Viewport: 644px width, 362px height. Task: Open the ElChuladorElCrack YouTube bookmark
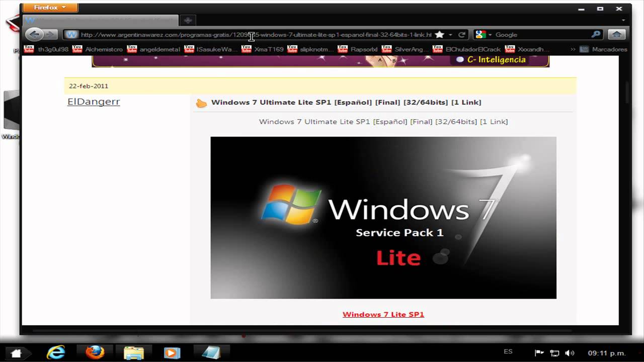(467, 49)
